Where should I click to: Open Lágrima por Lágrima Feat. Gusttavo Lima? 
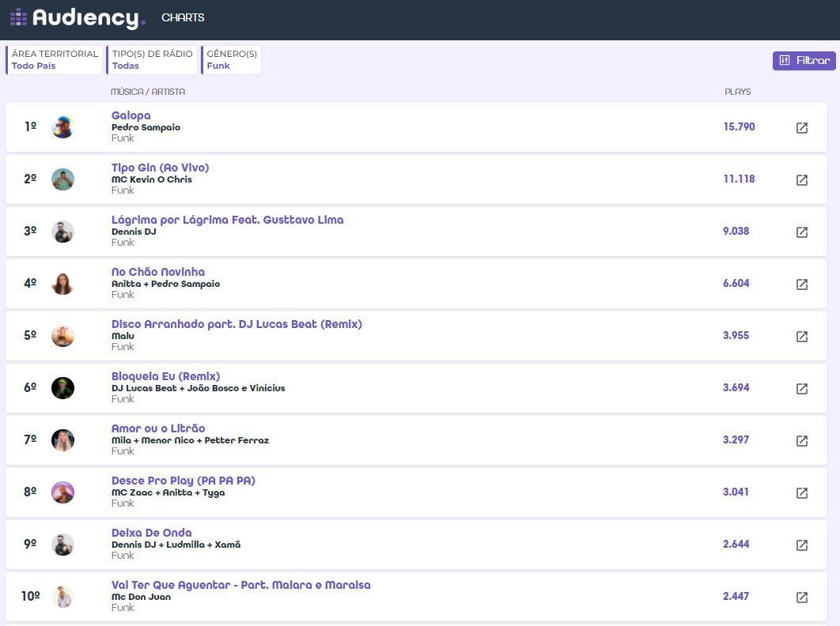[227, 220]
